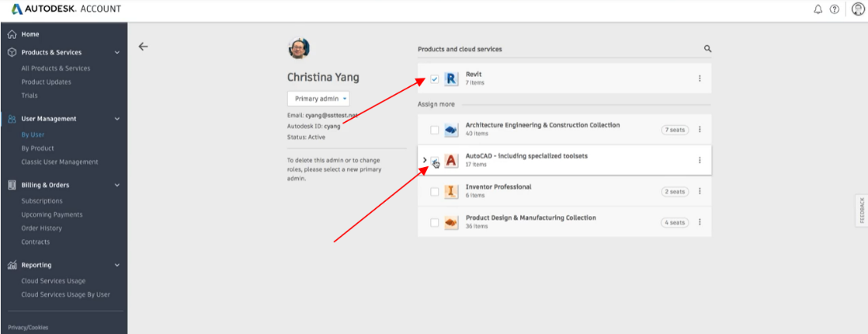Collapse the Billing & Orders sidebar section

117,185
